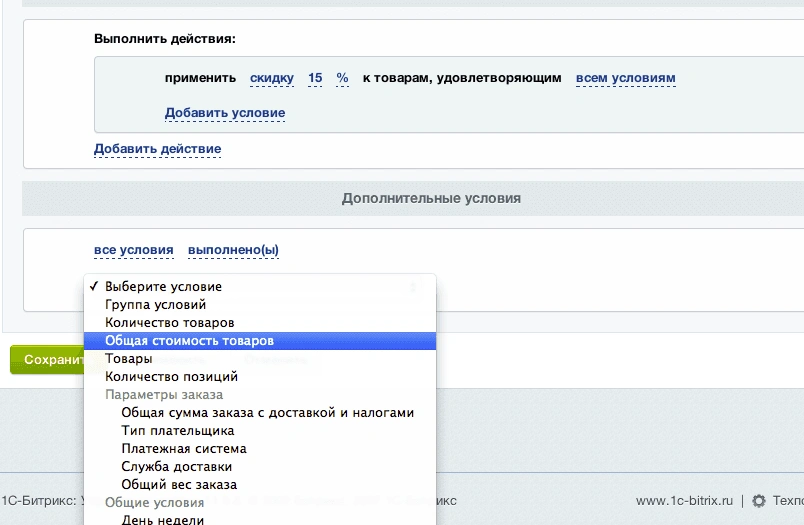804x525 pixels.
Task: Pick 'Платежная система' option
Action: (x=260, y=449)
